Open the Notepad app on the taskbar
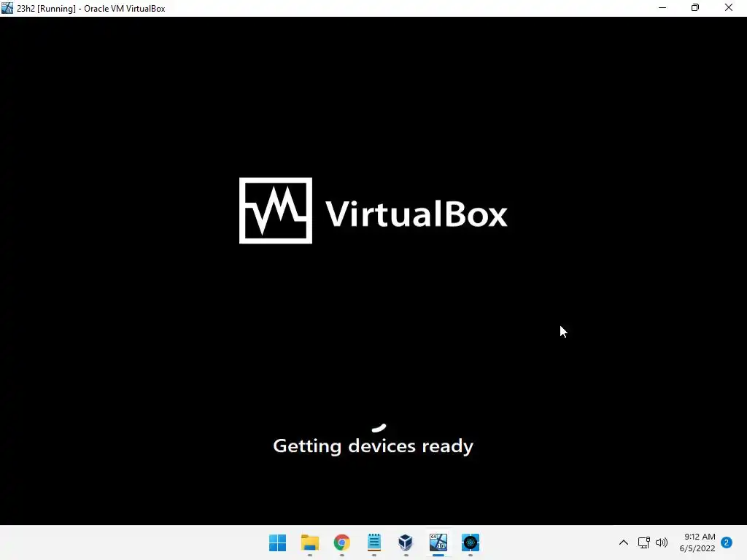 [374, 542]
